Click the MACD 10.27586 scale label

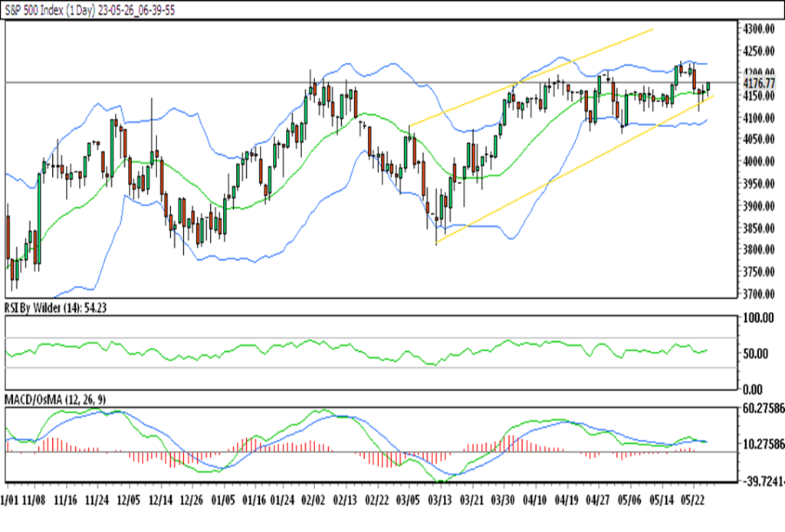[x=764, y=444]
